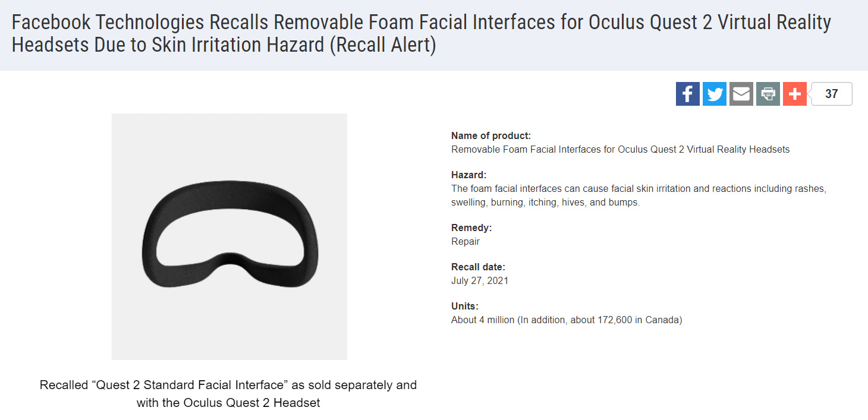868x420 pixels.
Task: Click the 'Name of product:' label
Action: pyautogui.click(x=491, y=135)
